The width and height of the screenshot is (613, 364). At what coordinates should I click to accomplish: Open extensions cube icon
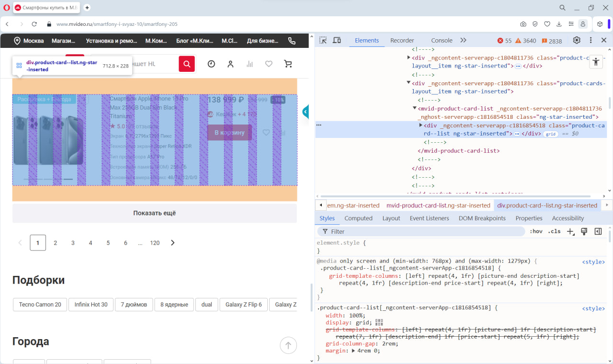pos(600,24)
